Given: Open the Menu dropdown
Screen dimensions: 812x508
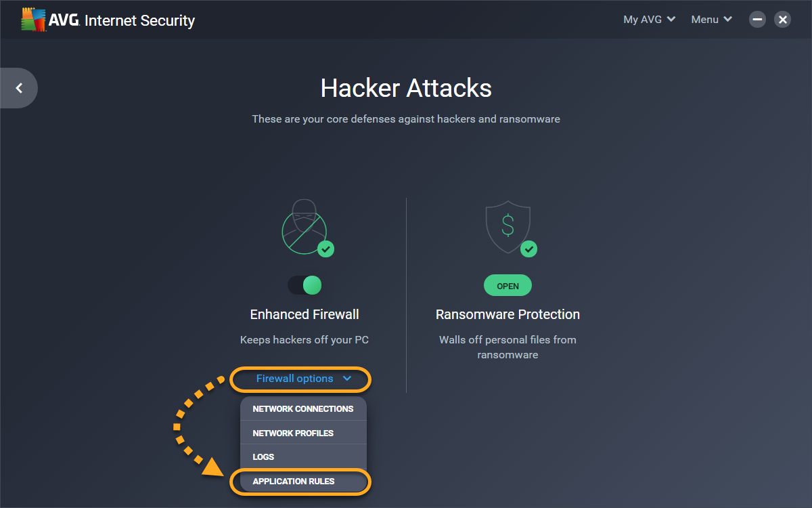Looking at the screenshot, I should [711, 20].
